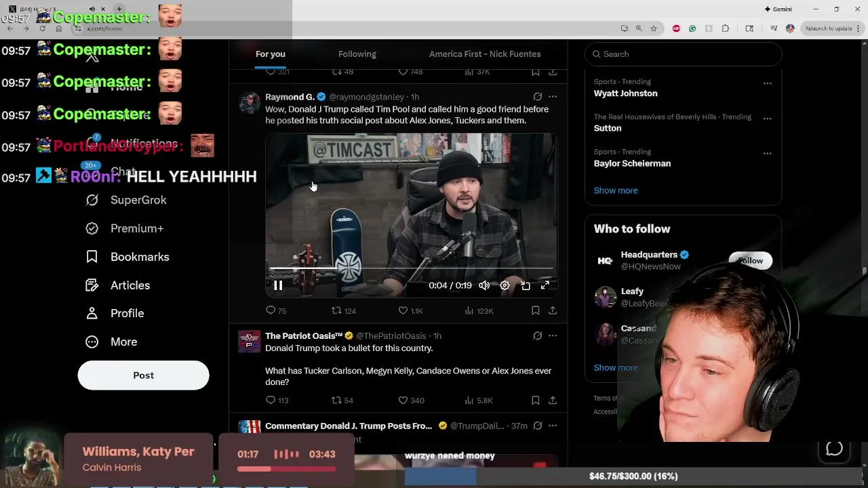Viewport: 868px width, 488px height.
Task: Switch to Following tab
Action: 357,54
